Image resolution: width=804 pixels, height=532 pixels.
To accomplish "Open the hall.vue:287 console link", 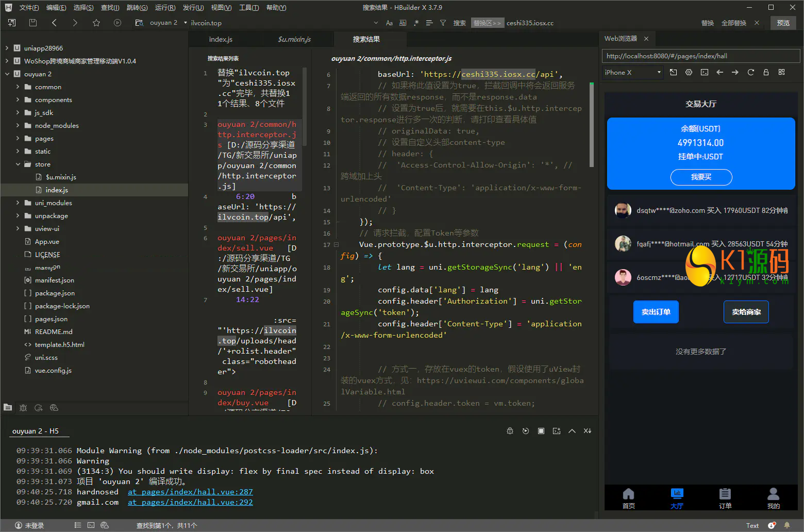I will (190, 492).
